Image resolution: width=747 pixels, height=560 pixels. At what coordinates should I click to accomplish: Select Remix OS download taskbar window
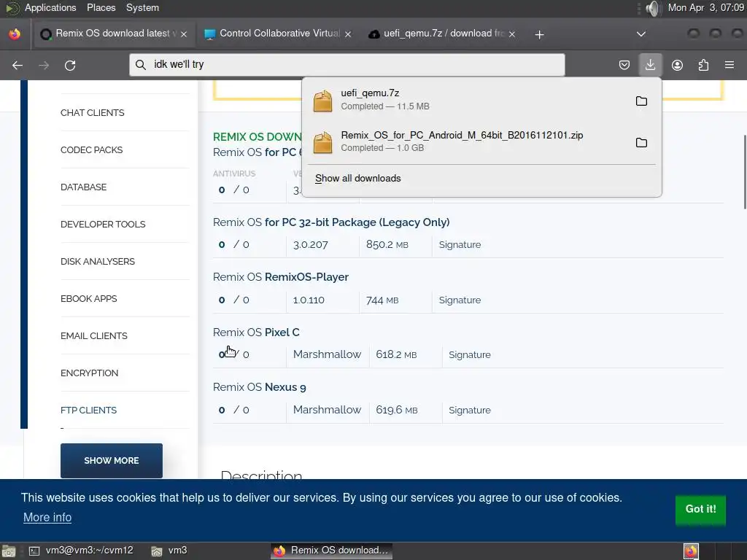pyautogui.click(x=332, y=551)
